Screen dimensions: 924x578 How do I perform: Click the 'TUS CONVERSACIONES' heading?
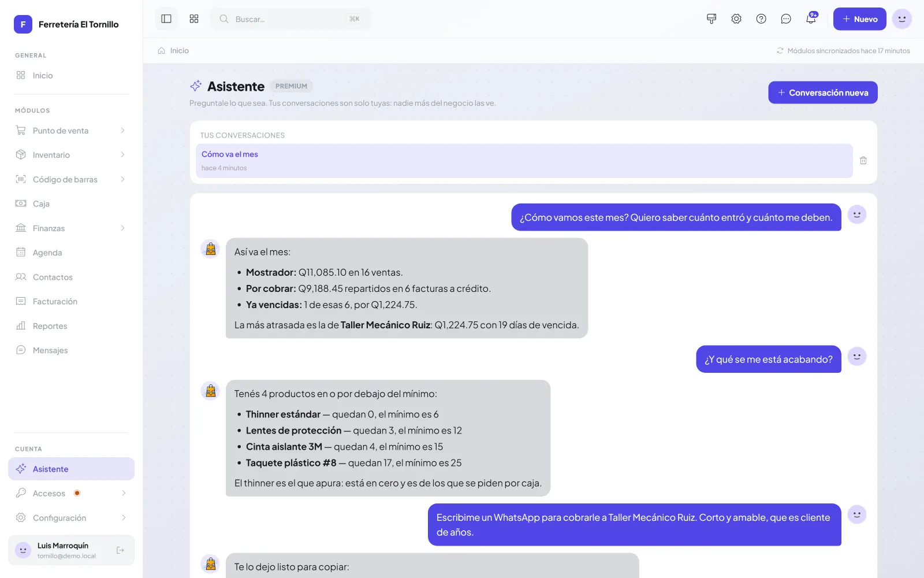(243, 135)
